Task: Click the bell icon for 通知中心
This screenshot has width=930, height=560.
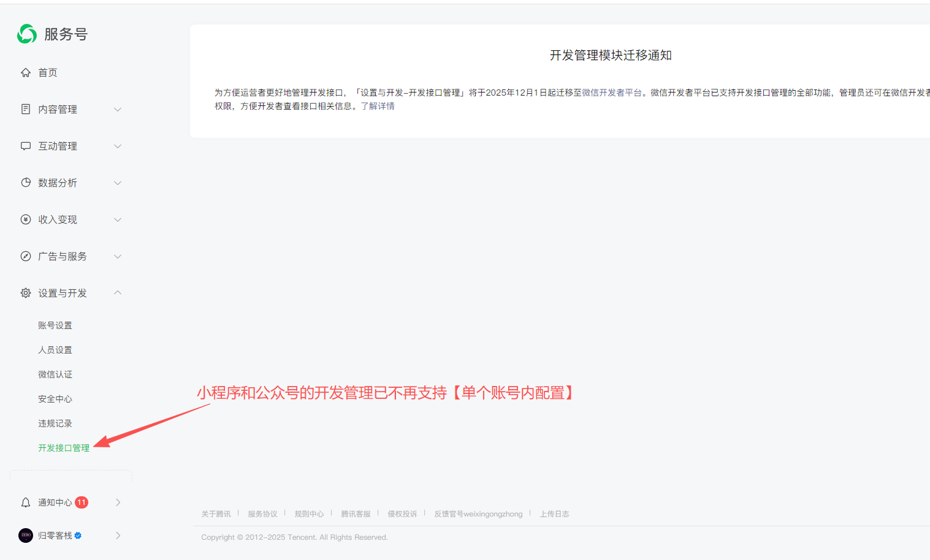Action: tap(26, 502)
